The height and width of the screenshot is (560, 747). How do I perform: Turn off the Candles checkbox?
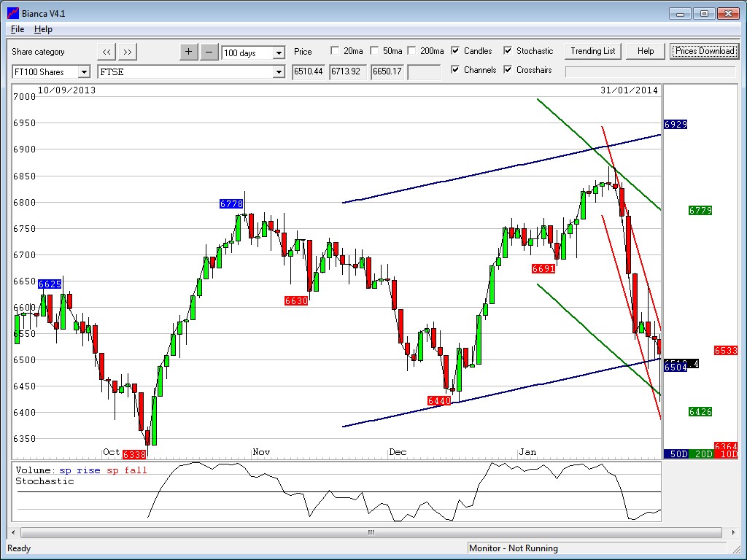pos(456,51)
